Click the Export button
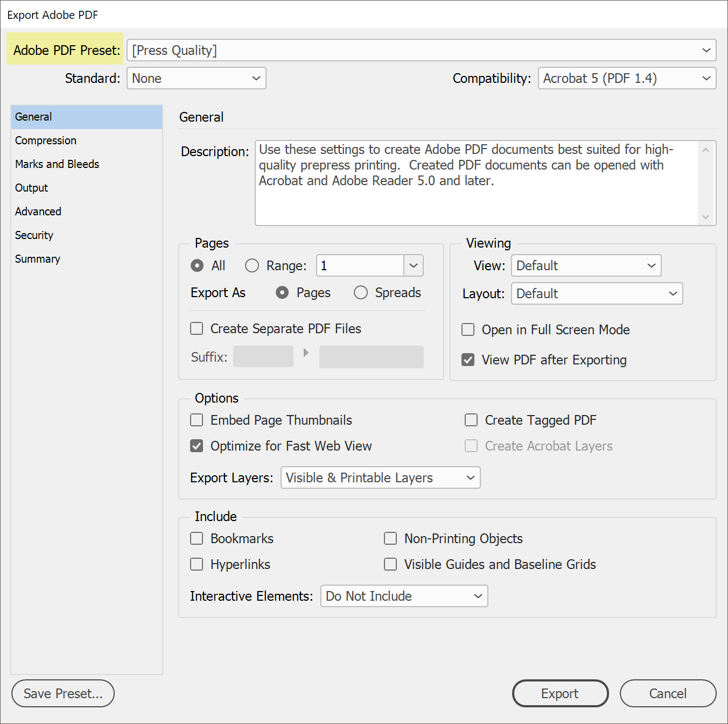Screen dimensions: 728x724 point(560,693)
